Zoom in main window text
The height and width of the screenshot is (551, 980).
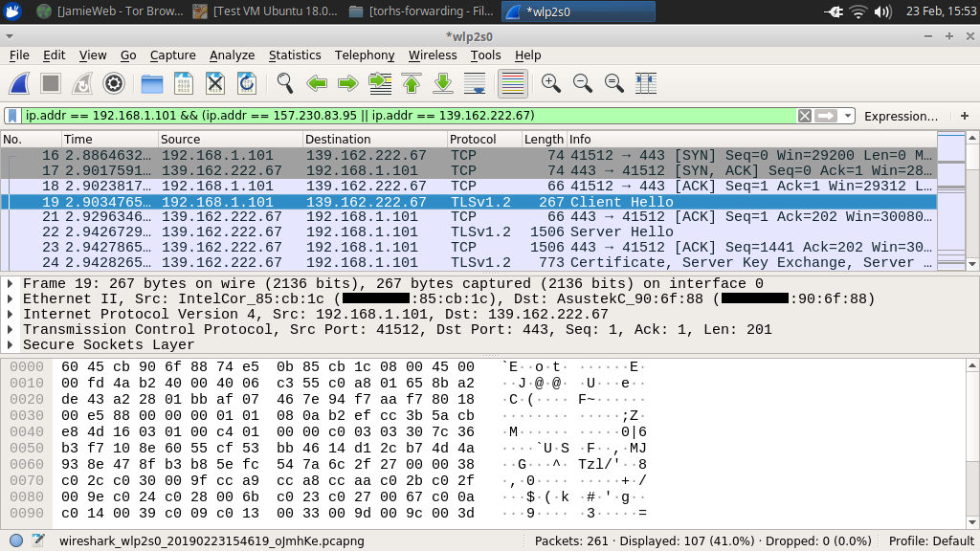click(550, 83)
